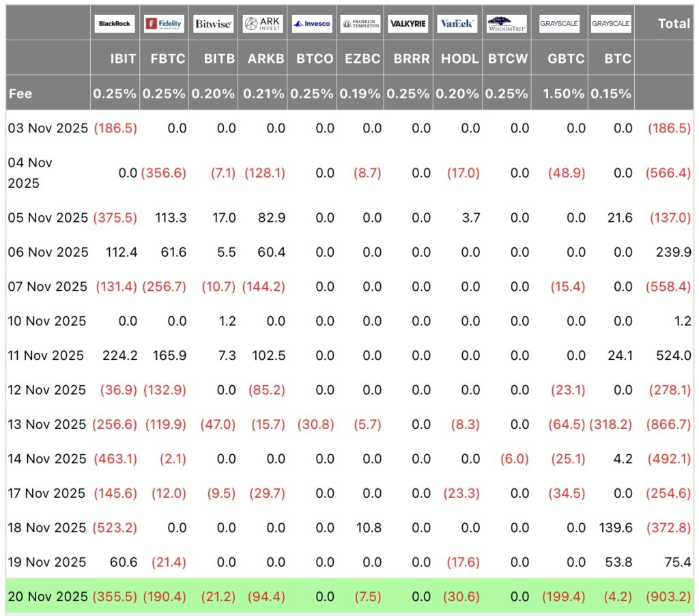The width and height of the screenshot is (699, 616).
Task: Click the Franklin Templeton logo
Action: (360, 23)
